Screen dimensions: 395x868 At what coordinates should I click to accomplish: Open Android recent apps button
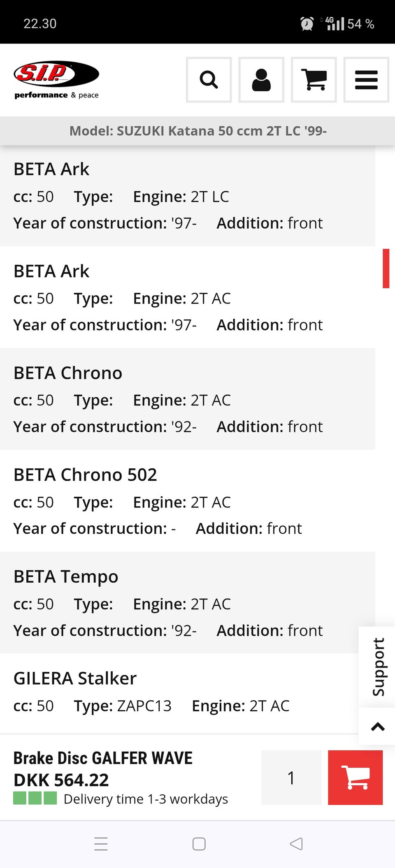point(101,844)
